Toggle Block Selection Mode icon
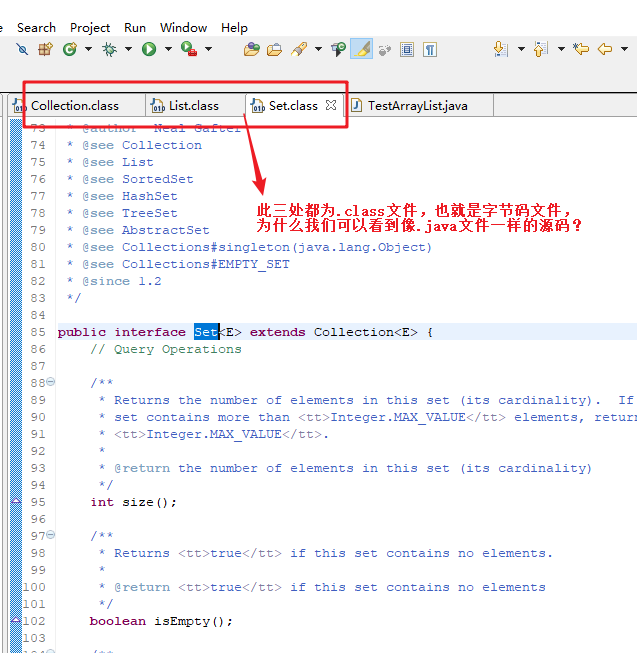Screen dimensions: 637x653 407,50
